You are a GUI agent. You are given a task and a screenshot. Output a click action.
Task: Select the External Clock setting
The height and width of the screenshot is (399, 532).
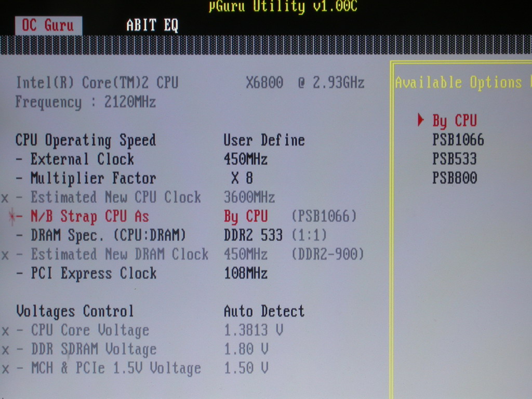(x=82, y=159)
